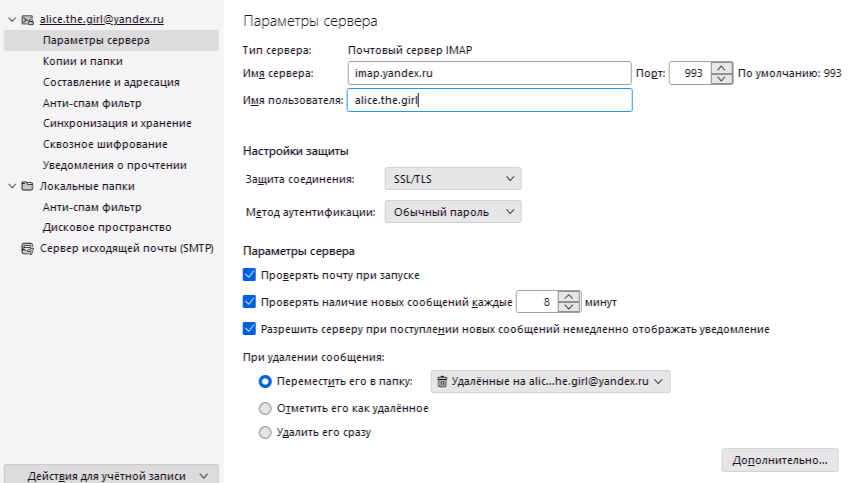The height and width of the screenshot is (483, 854).
Task: Toggle immediate server notifications checkbox
Action: [250, 328]
